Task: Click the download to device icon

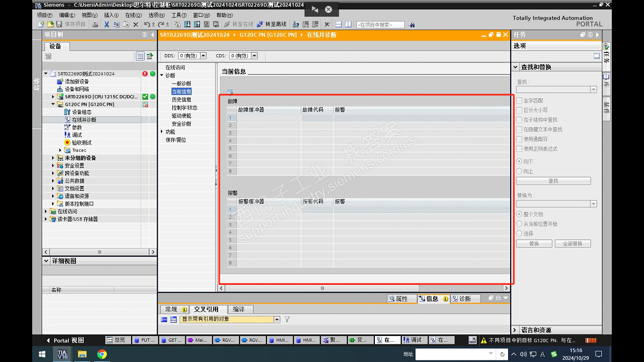Action: point(187,24)
